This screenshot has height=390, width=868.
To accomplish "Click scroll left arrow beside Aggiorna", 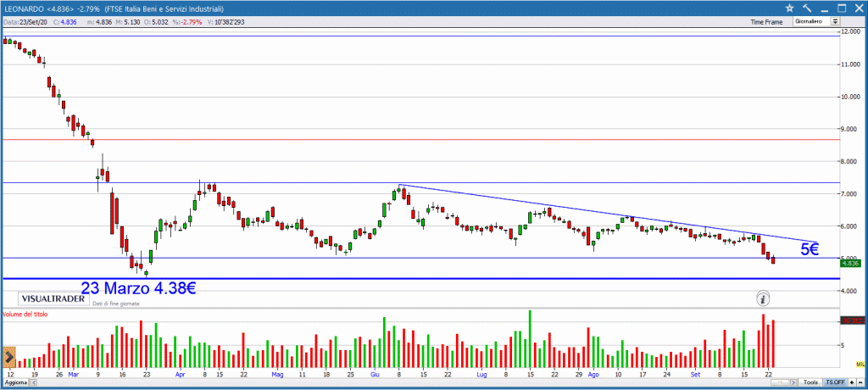I will coord(33,383).
